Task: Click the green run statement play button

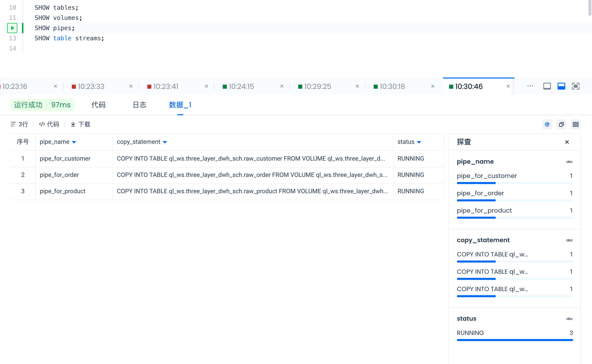Action: pyautogui.click(x=12, y=28)
